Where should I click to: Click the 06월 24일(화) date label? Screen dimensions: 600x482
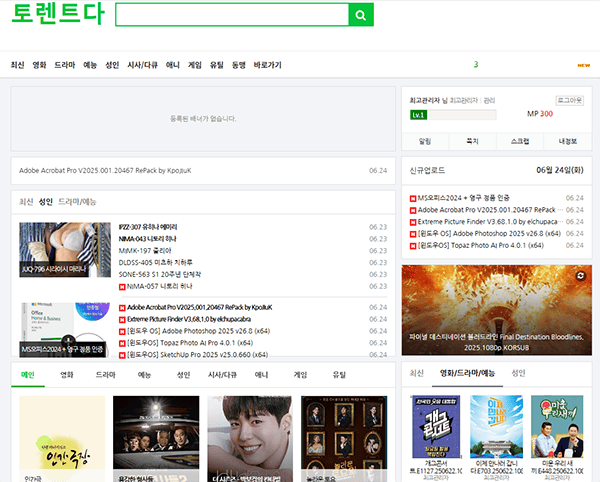click(x=559, y=170)
